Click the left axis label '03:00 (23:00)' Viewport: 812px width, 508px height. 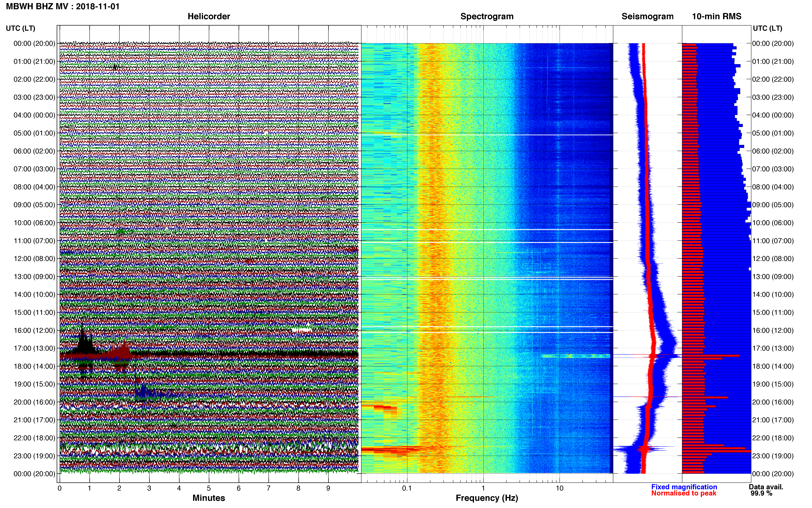pyautogui.click(x=34, y=97)
